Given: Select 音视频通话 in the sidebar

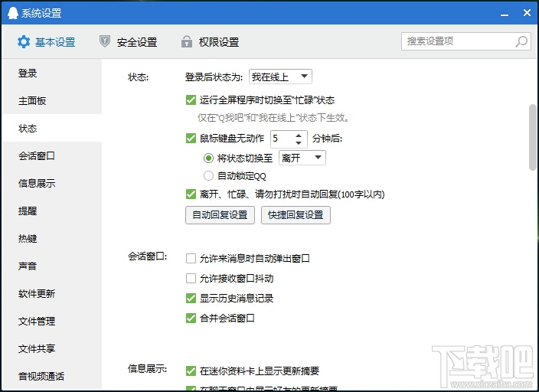Looking at the screenshot, I should 52,376.
